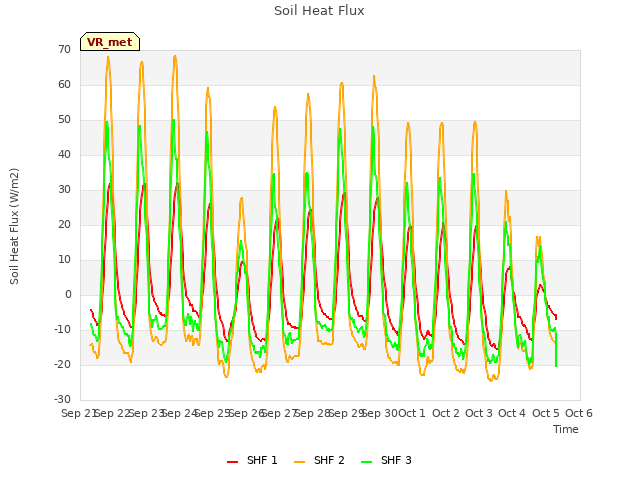Click the Oct 2 tick label
The height and width of the screenshot is (480, 640).
tap(446, 413)
